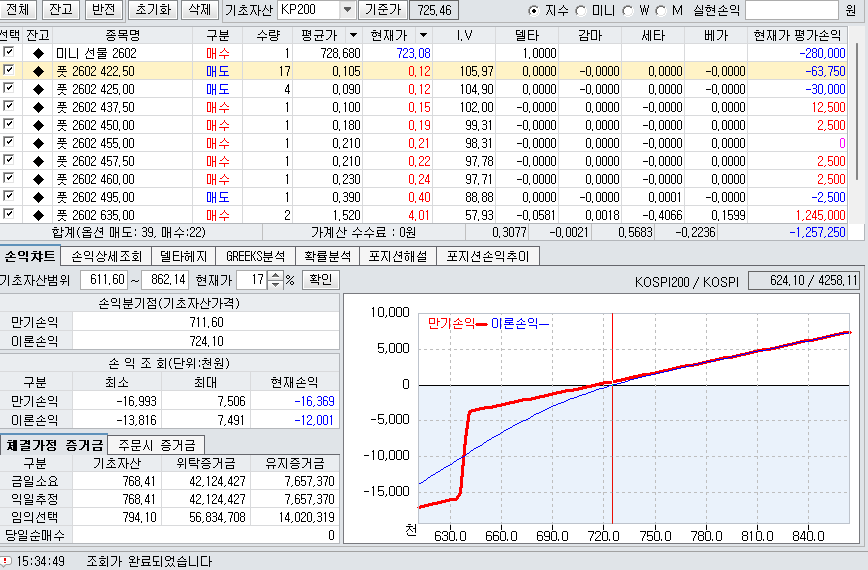Viewport: 868px width, 570px height.
Task: Click the diamond 잔고 icon for 미니 선물 2602
Action: point(38,53)
